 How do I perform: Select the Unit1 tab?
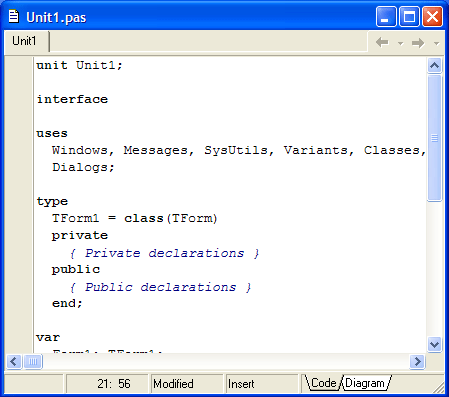[26, 41]
